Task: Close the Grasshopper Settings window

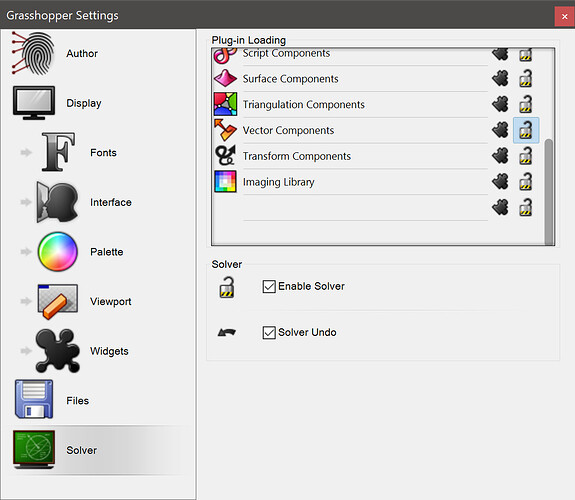Action: coord(564,16)
